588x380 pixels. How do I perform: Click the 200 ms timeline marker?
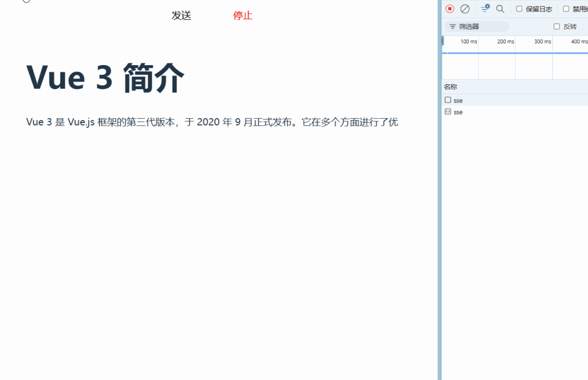pos(505,41)
